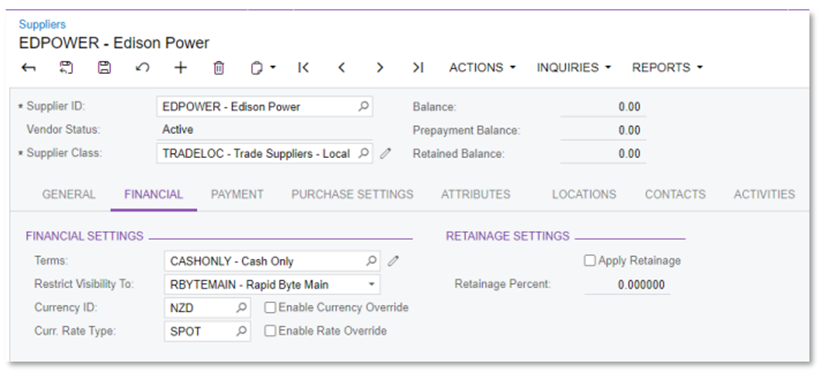
Task: Open Currency ID lookup magnifier
Action: (241, 308)
